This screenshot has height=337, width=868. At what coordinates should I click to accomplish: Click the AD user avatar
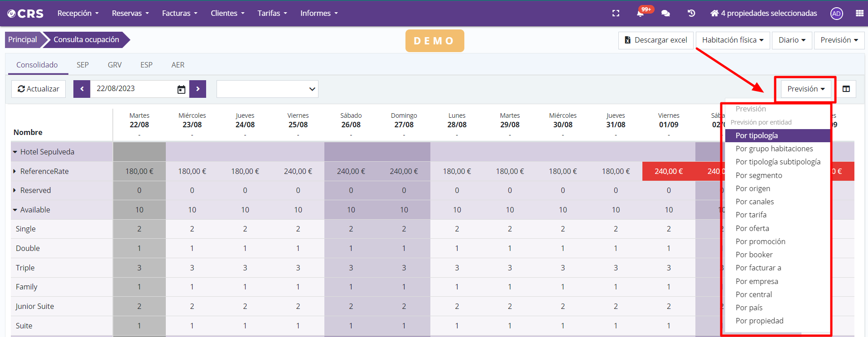[x=836, y=14]
